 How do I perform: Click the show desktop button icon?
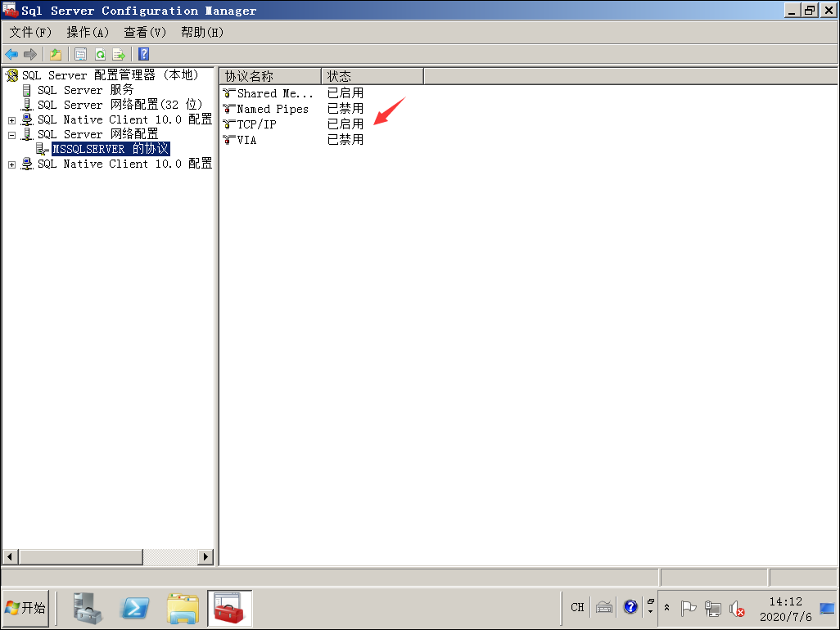coord(828,609)
